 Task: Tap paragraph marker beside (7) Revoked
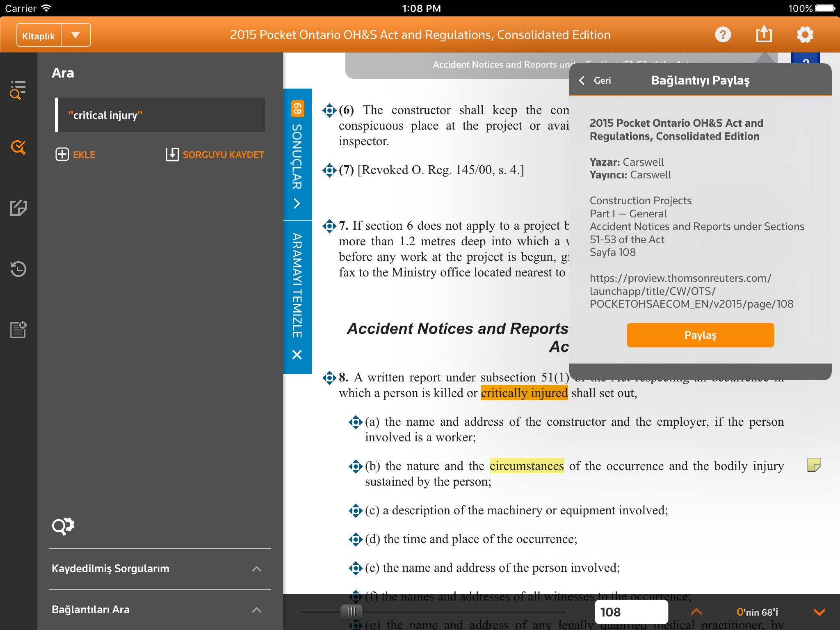pyautogui.click(x=329, y=170)
